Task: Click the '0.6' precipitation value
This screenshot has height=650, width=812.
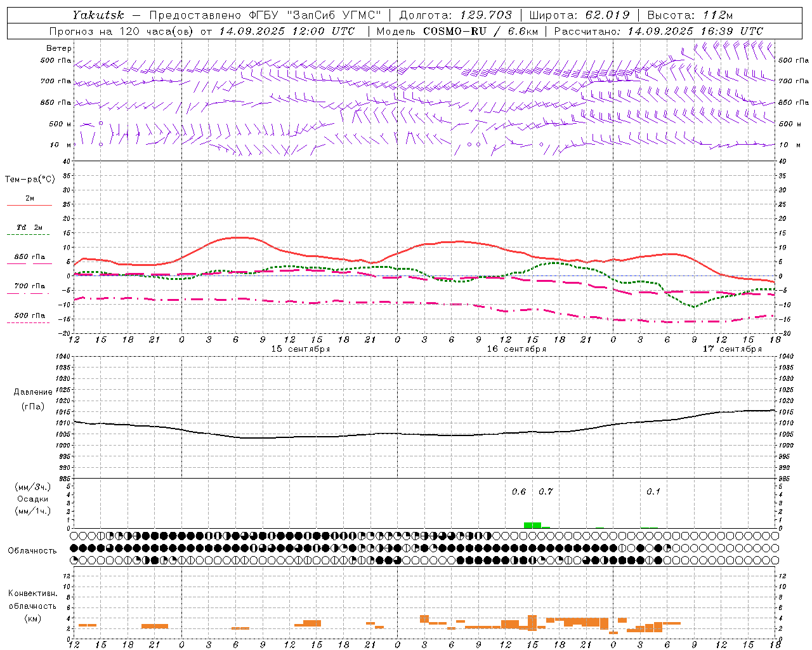Action: pyautogui.click(x=519, y=492)
